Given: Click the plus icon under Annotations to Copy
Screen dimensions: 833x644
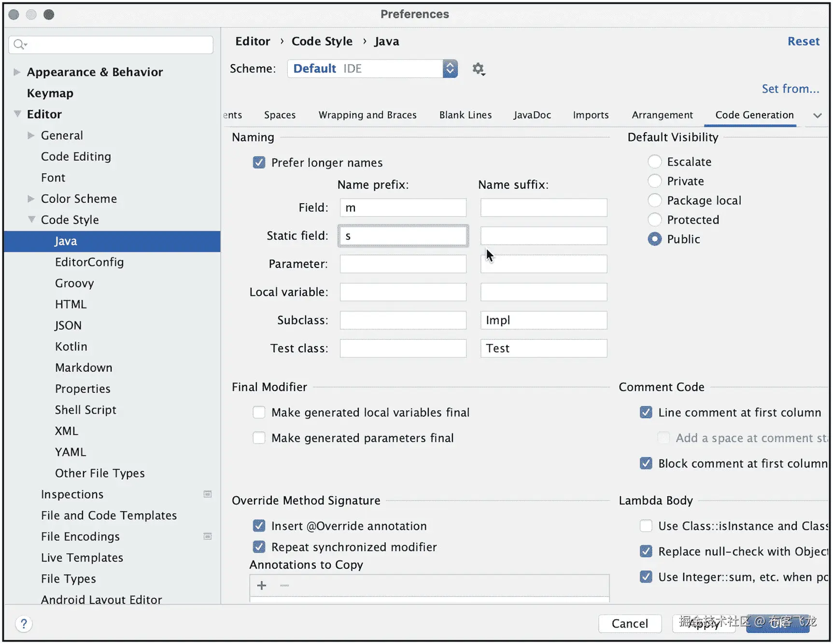Looking at the screenshot, I should (x=262, y=586).
